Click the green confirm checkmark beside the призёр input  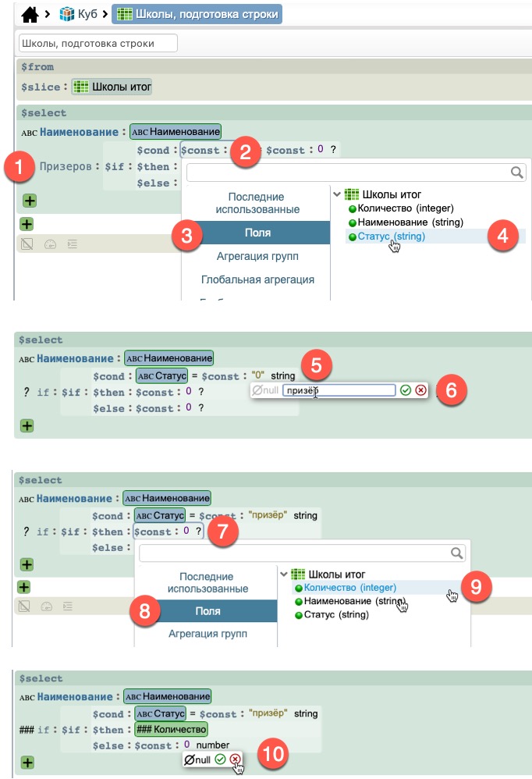tap(406, 389)
